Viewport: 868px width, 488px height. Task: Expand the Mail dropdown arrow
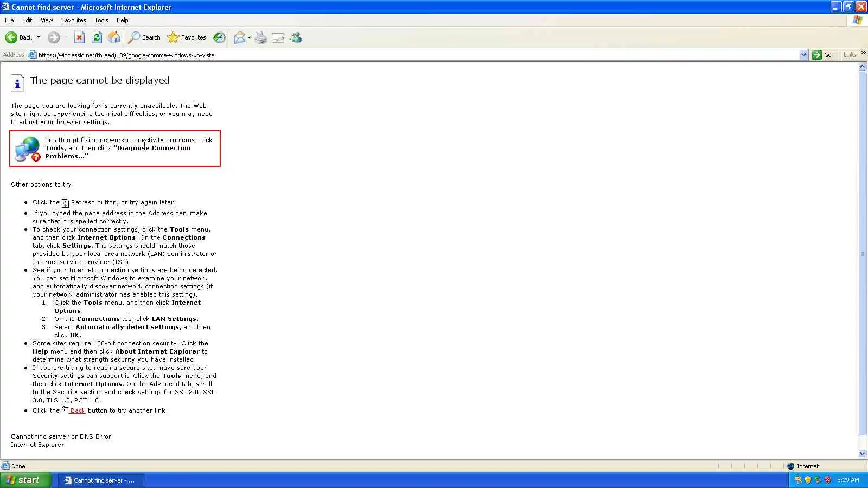pos(249,37)
